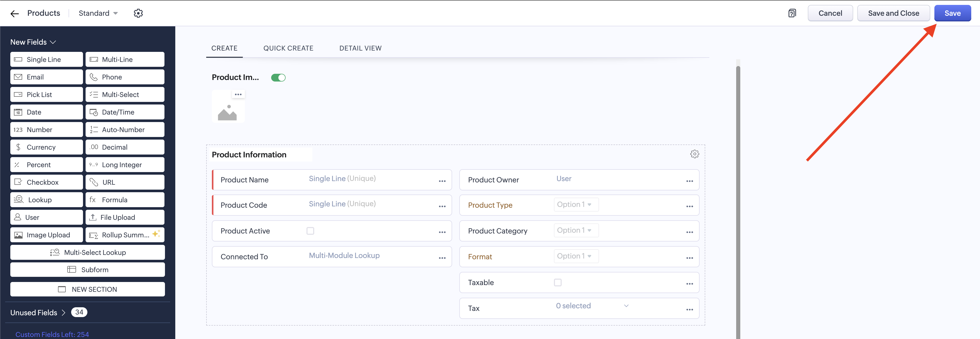Open Product Information section settings gear
The image size is (980, 339).
click(694, 154)
